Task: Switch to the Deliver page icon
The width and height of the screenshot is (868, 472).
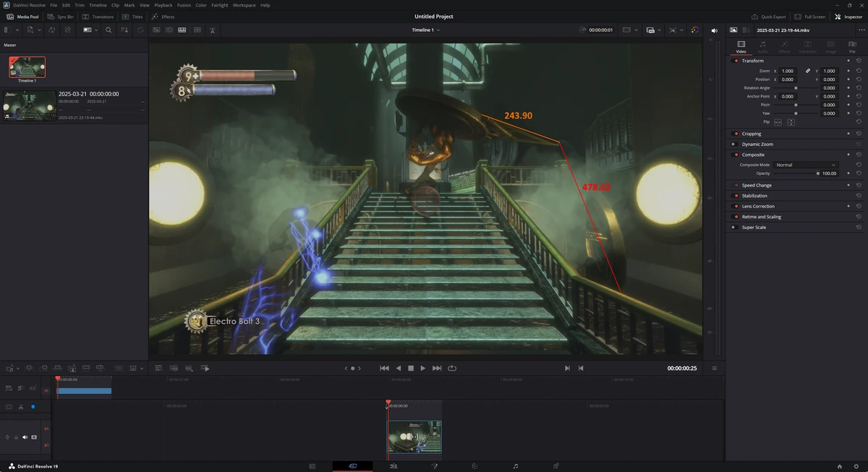Action: (556, 466)
